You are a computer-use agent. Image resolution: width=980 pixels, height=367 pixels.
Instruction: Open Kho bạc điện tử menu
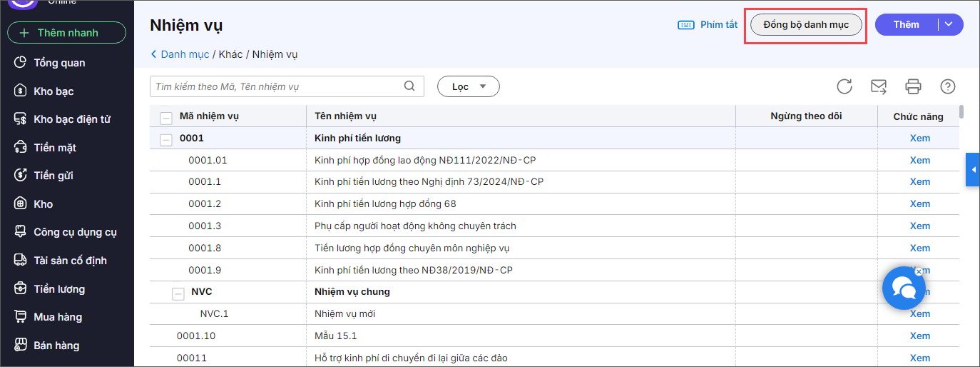[x=71, y=119]
